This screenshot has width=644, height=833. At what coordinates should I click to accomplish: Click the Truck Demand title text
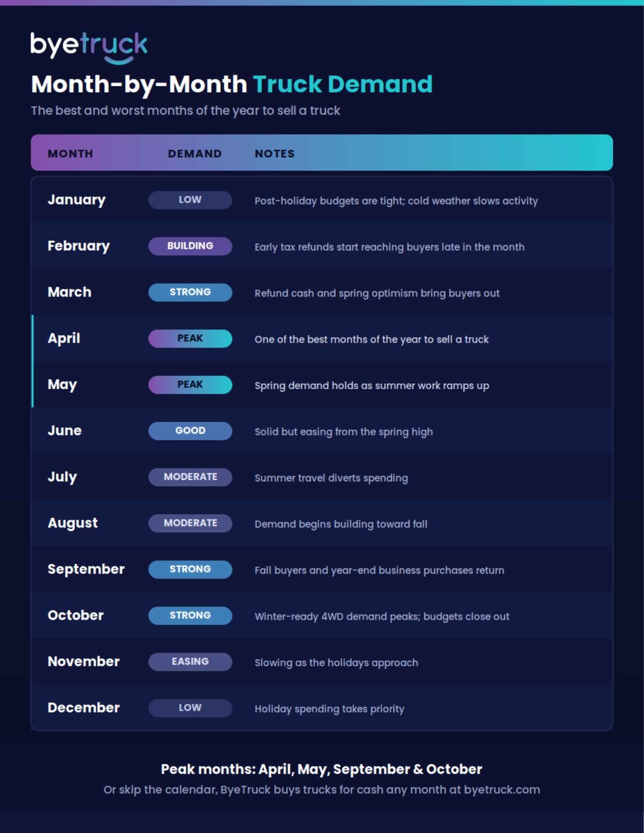343,84
